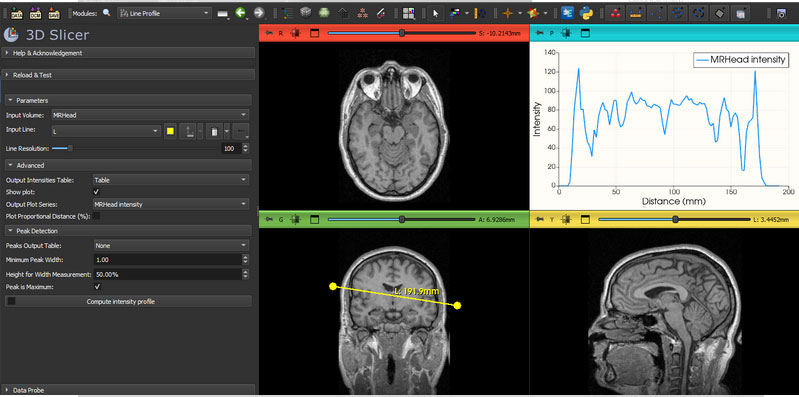The height and width of the screenshot is (397, 799).
Task: Click the red slice view pin icon
Action: (x=269, y=34)
